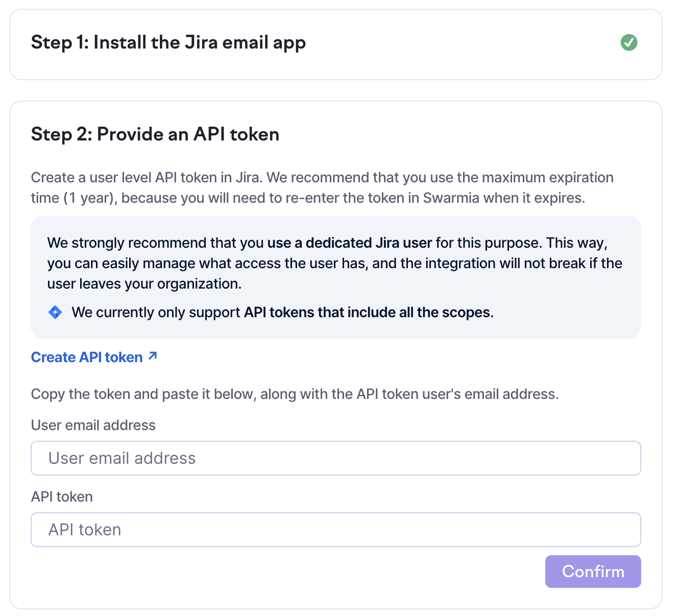Click the 'We currently only support' text
The image size is (679, 616).
[x=156, y=312]
